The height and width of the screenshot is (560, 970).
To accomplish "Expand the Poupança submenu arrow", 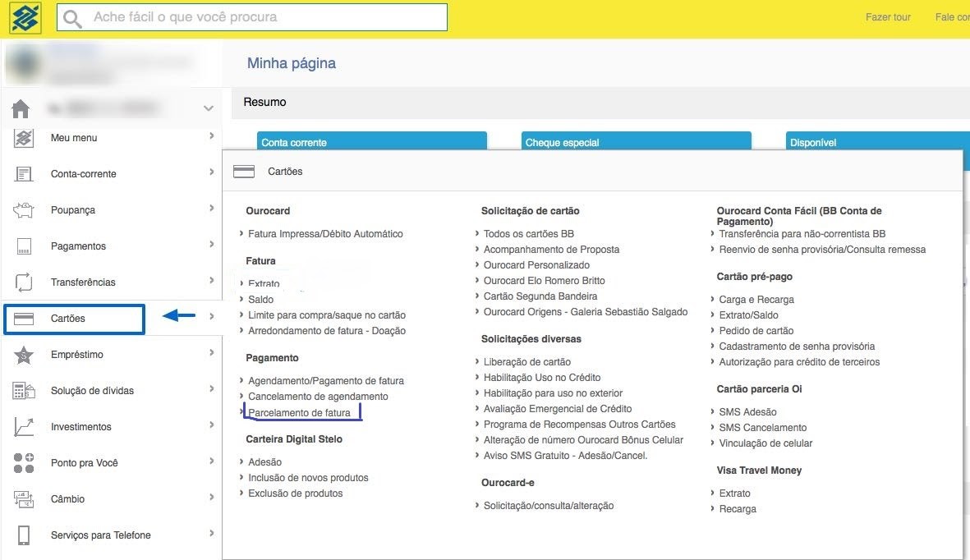I will tap(212, 208).
